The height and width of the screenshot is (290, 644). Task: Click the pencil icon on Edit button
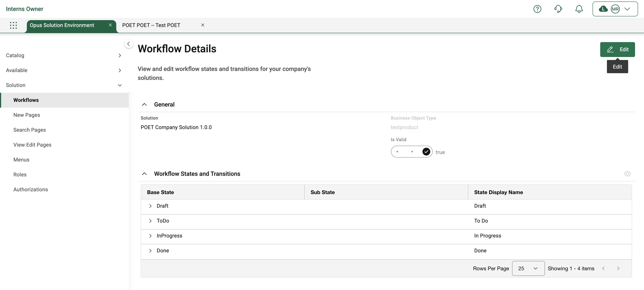coord(610,50)
